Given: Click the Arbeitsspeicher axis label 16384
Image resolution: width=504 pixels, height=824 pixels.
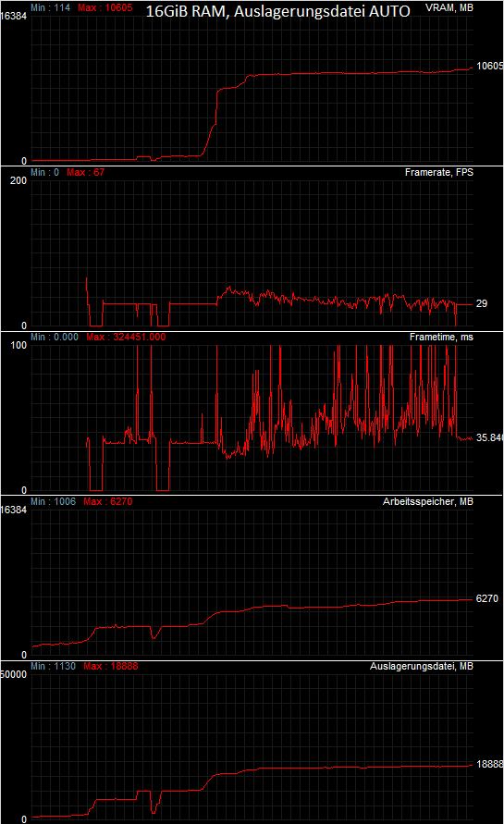Looking at the screenshot, I should click(x=14, y=510).
